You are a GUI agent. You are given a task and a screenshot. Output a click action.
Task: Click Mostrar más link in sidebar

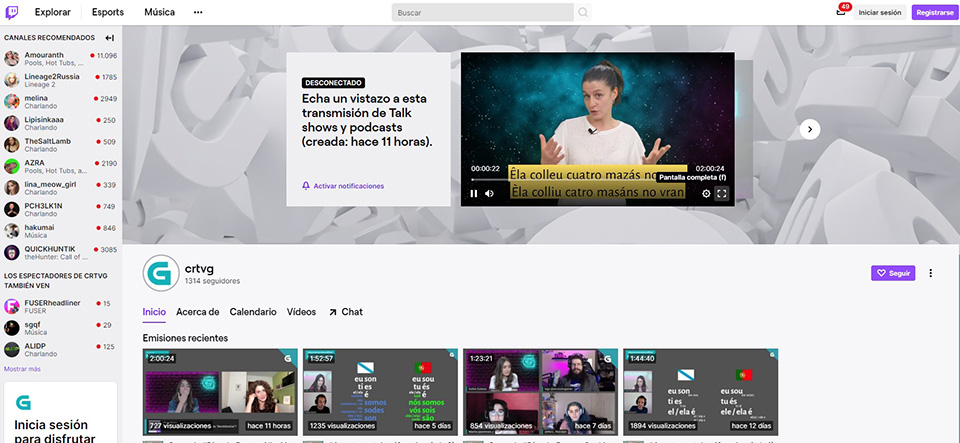[x=22, y=369]
